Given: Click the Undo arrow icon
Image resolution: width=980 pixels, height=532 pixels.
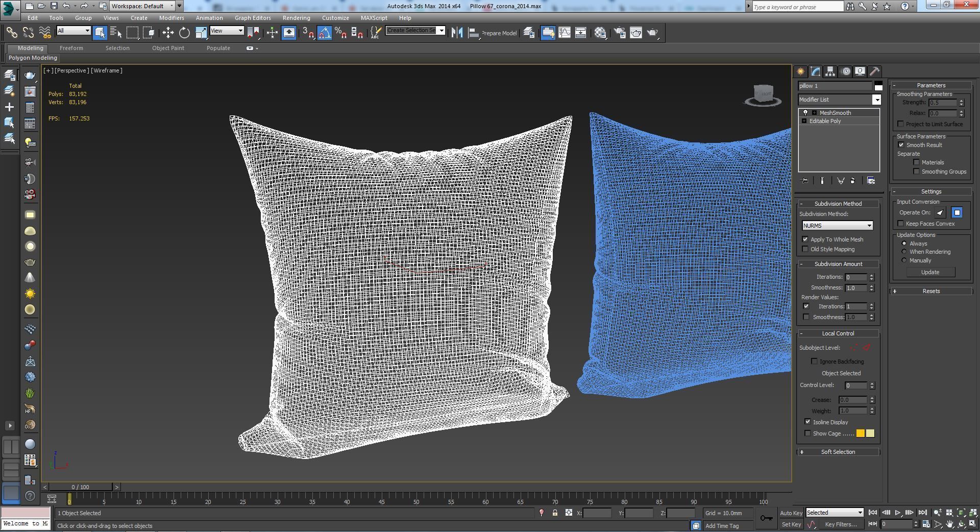Looking at the screenshot, I should (x=66, y=6).
